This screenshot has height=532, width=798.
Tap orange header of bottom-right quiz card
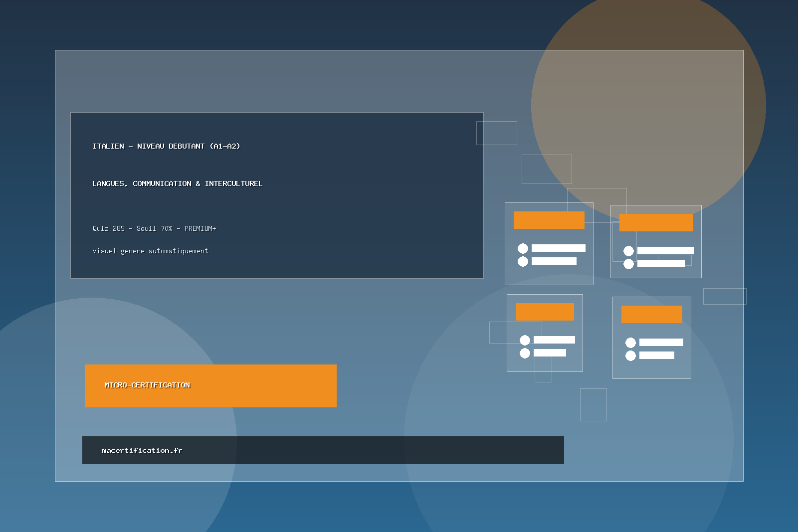pos(651,314)
